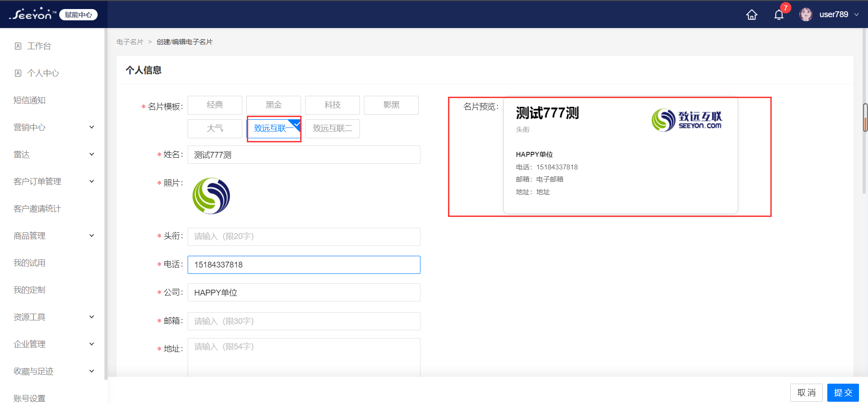Select the 致远互联一 template
Viewport: 868px width, 404px height.
[274, 128]
